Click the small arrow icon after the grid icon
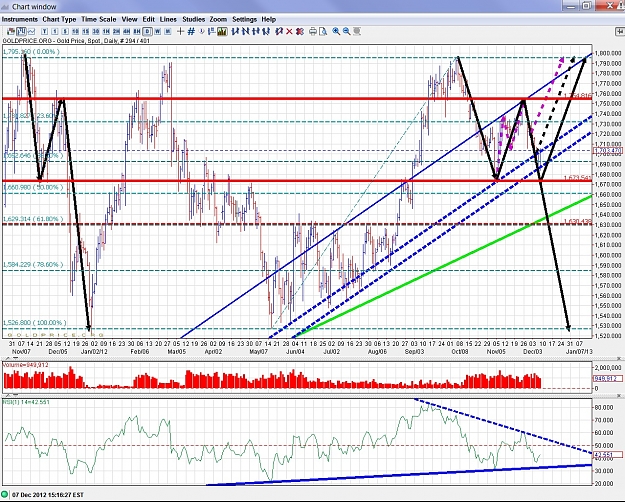625x502 pixels. (x=201, y=31)
